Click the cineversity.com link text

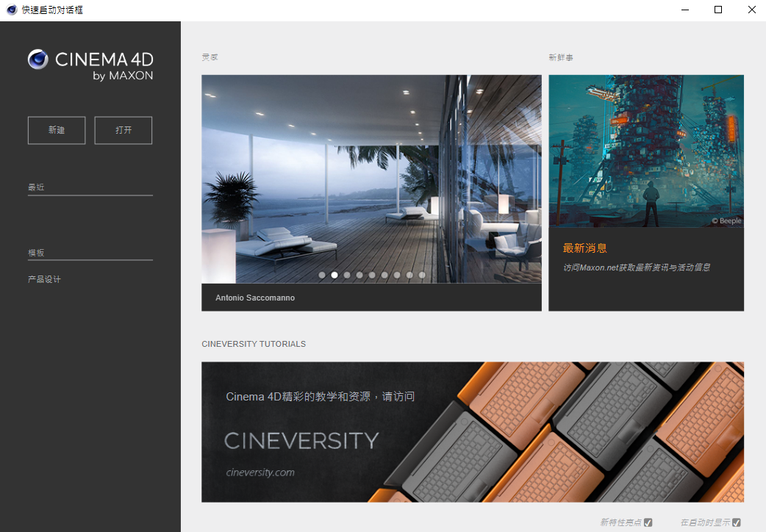(260, 472)
